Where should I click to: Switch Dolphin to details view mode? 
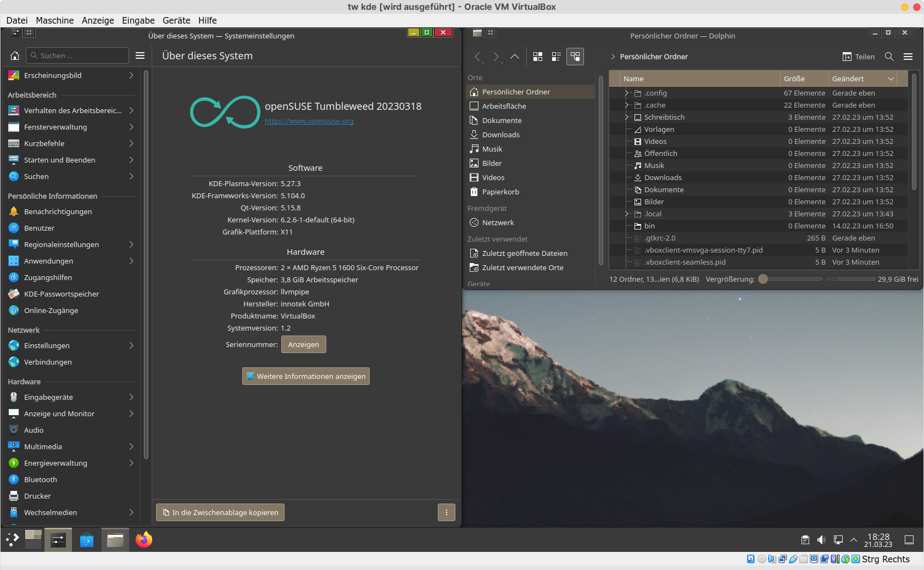575,57
